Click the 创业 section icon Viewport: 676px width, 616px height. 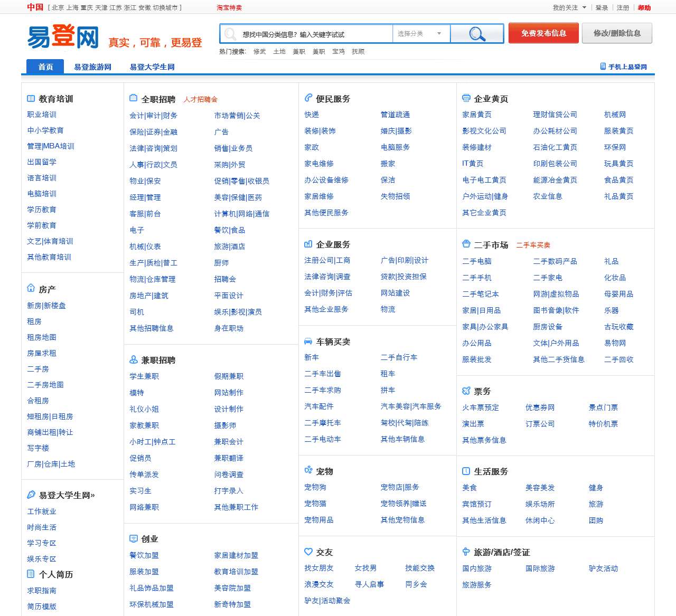pos(133,538)
